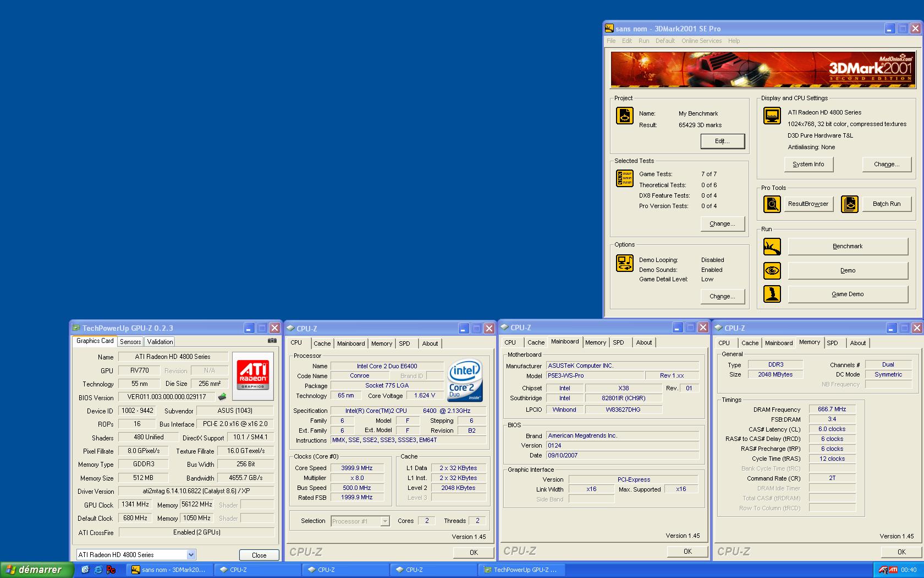Click the GPU-Z title bar icon
The height and width of the screenshot is (578, 924).
pos(76,328)
